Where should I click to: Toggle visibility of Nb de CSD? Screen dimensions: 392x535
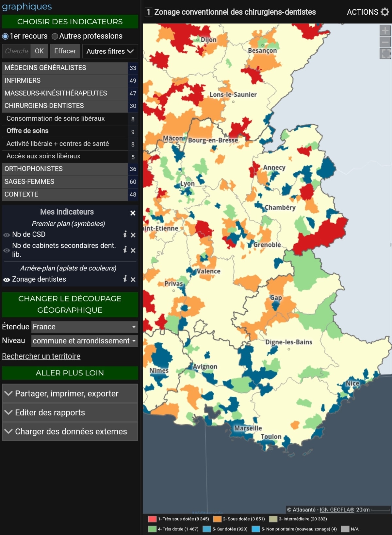tap(7, 235)
